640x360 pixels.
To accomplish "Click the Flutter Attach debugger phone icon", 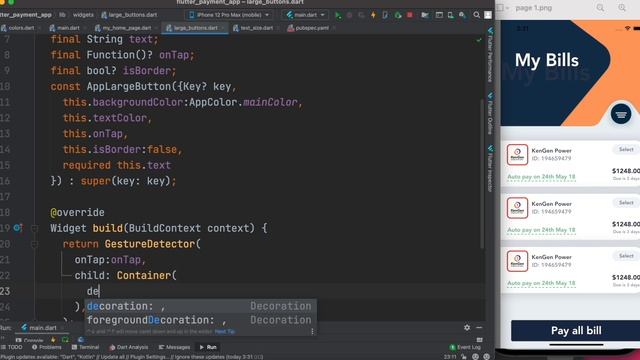I will (x=385, y=15).
